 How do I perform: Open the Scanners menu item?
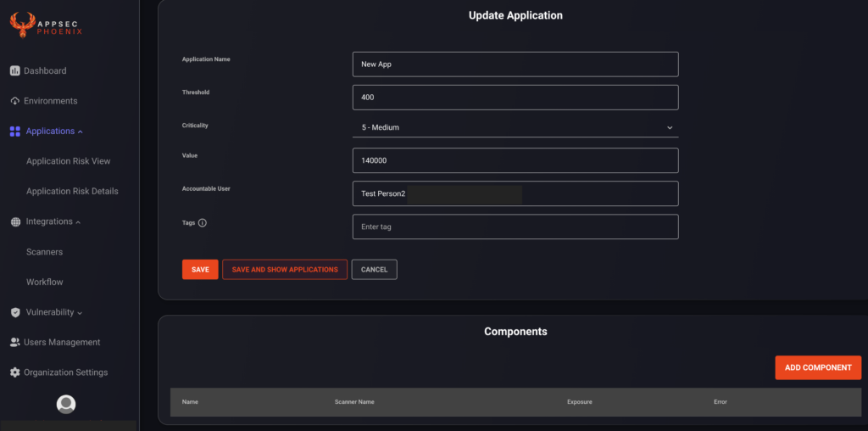pyautogui.click(x=44, y=252)
